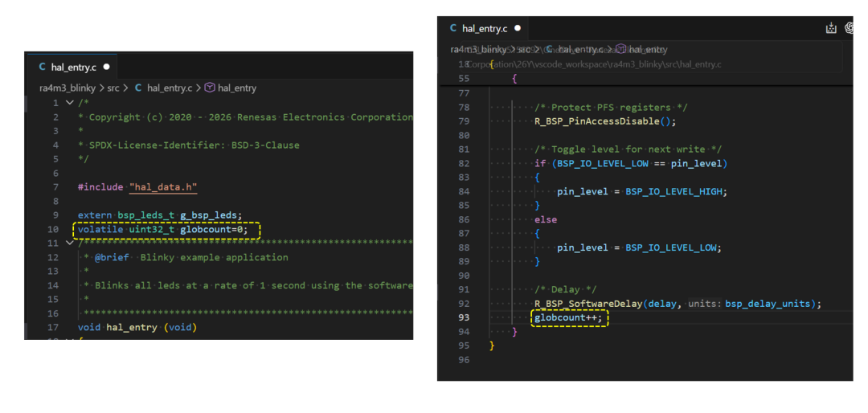The width and height of the screenshot is (868, 413).
Task: Click "BSP_IO_LEVEL_HIGH" on line 84
Action: [x=674, y=191]
